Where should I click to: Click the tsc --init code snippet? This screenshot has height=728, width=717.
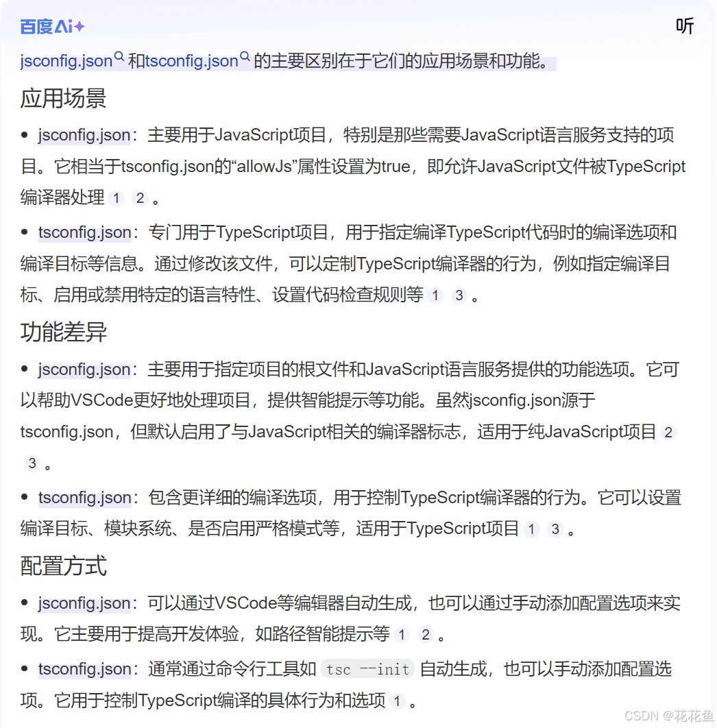coord(367,669)
